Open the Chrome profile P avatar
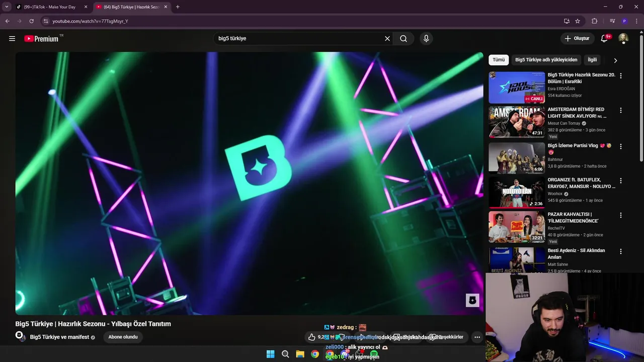The height and width of the screenshot is (362, 644). (x=624, y=21)
